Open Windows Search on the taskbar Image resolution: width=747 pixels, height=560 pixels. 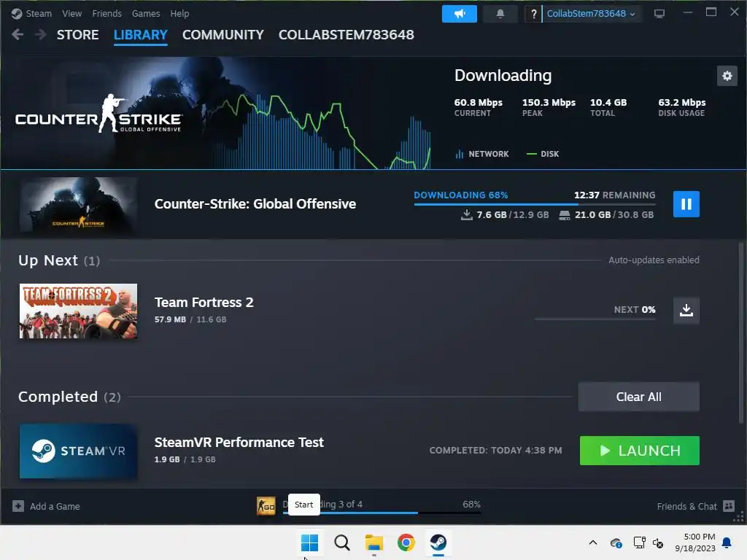341,542
